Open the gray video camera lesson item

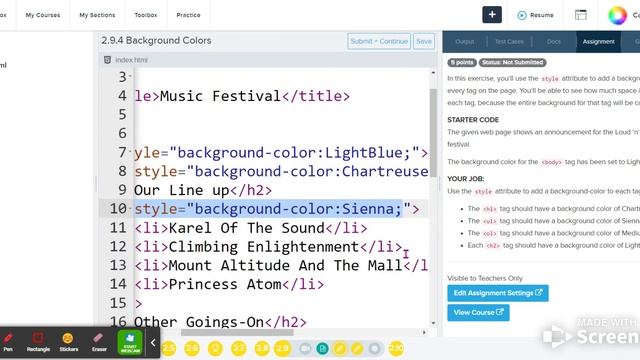(305, 349)
